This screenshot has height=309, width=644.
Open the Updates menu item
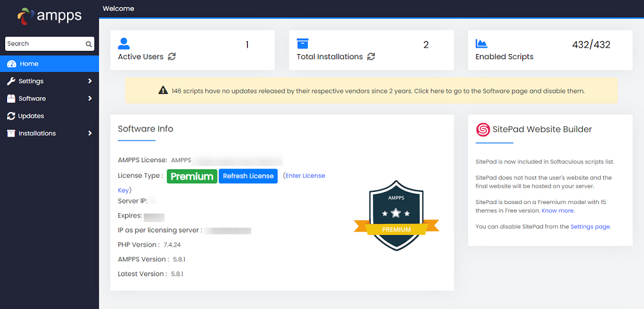pos(50,116)
